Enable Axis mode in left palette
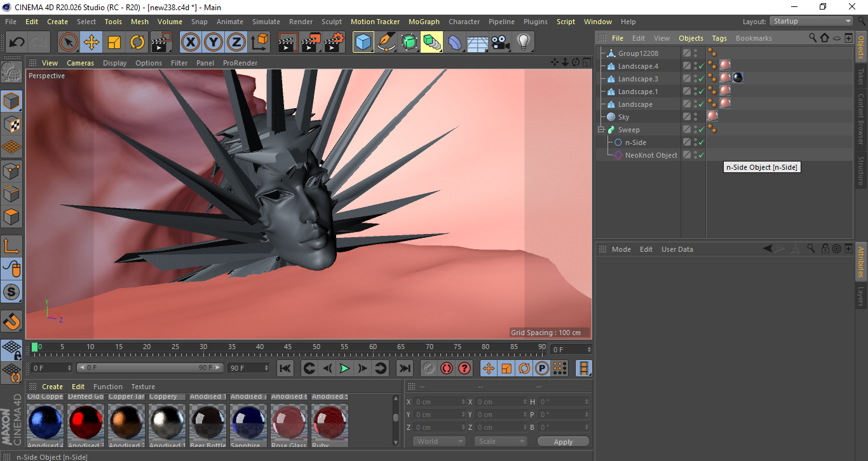 coord(12,246)
